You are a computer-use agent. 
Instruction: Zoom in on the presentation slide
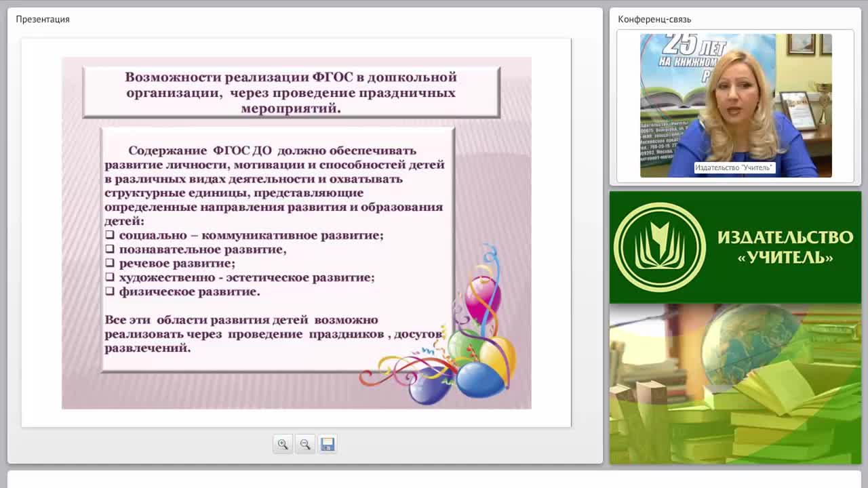tap(283, 444)
